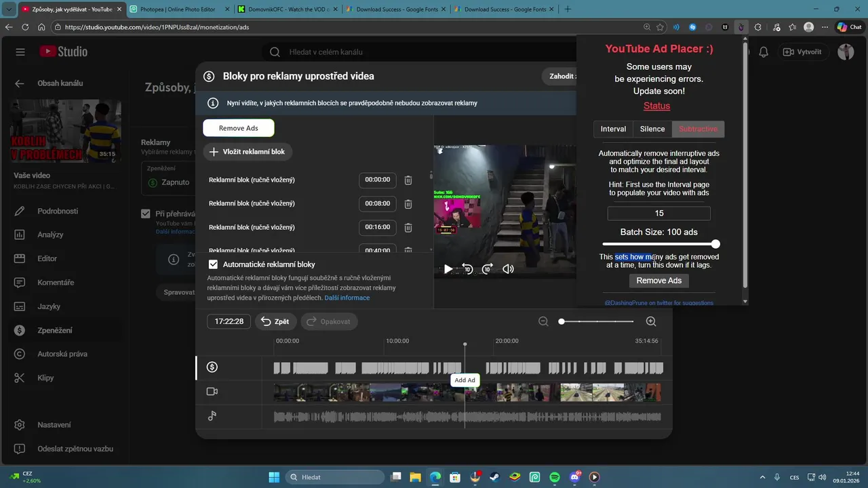This screenshot has width=868, height=488.
Task: Open the Copilot Chat button
Action: (x=849, y=27)
